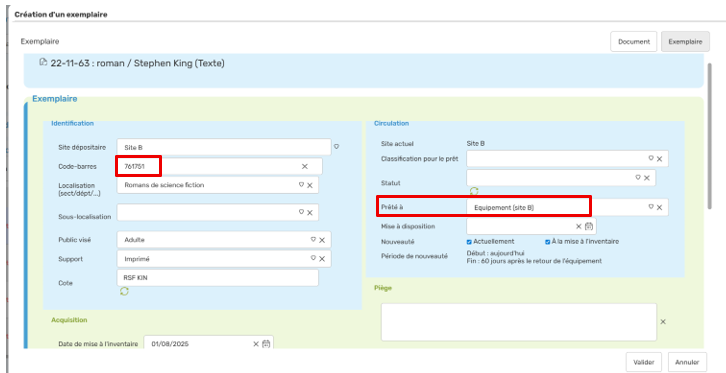Click into the Code-barres input field

click(219, 167)
